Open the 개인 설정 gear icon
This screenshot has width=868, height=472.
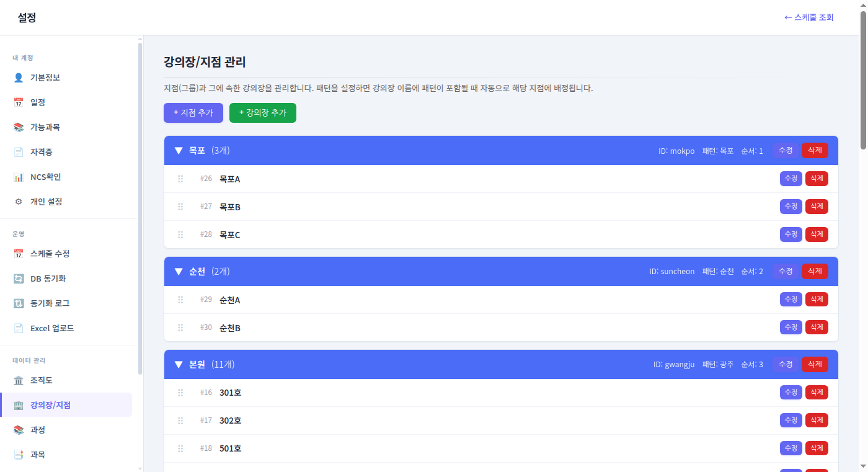click(19, 201)
